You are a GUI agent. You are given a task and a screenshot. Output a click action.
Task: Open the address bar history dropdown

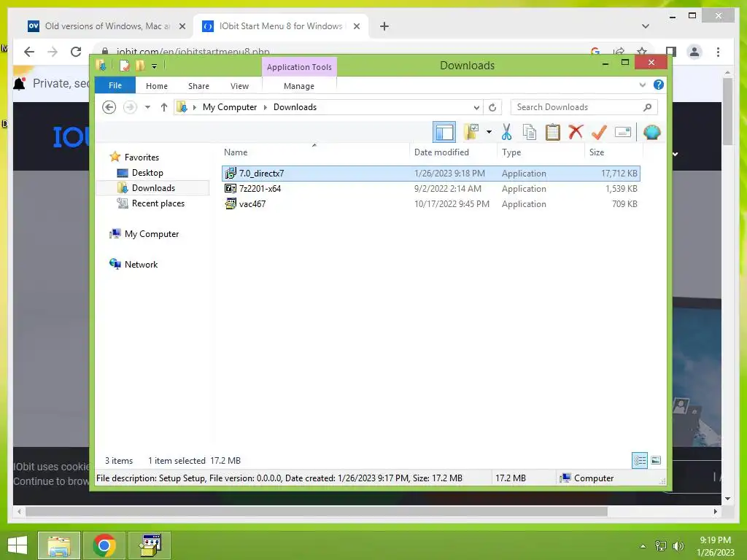tap(476, 107)
